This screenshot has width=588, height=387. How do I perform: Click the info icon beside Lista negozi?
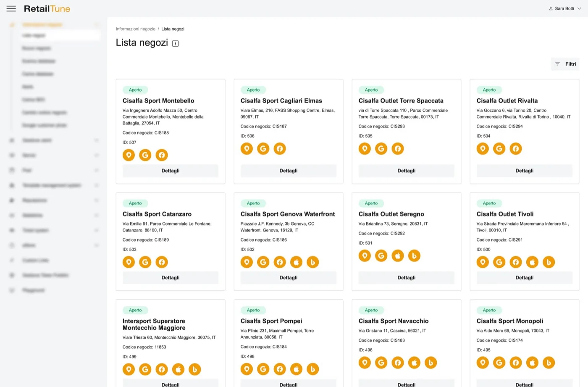pos(176,43)
